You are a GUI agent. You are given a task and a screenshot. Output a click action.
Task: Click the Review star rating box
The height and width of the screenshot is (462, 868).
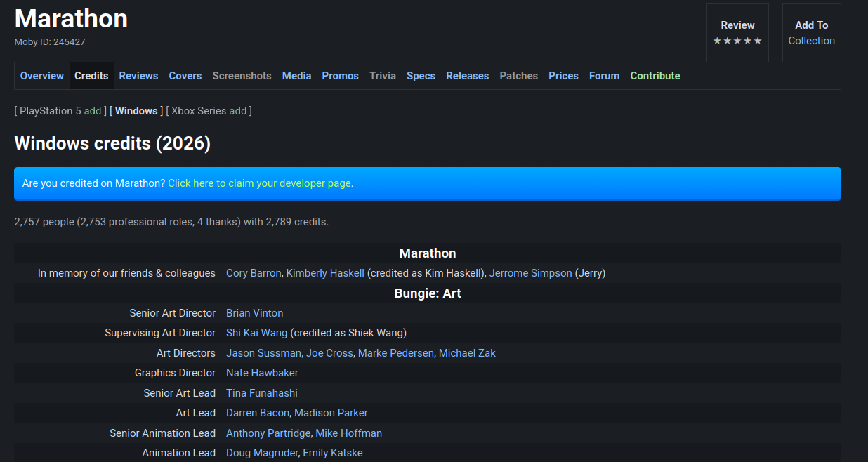[x=737, y=33]
